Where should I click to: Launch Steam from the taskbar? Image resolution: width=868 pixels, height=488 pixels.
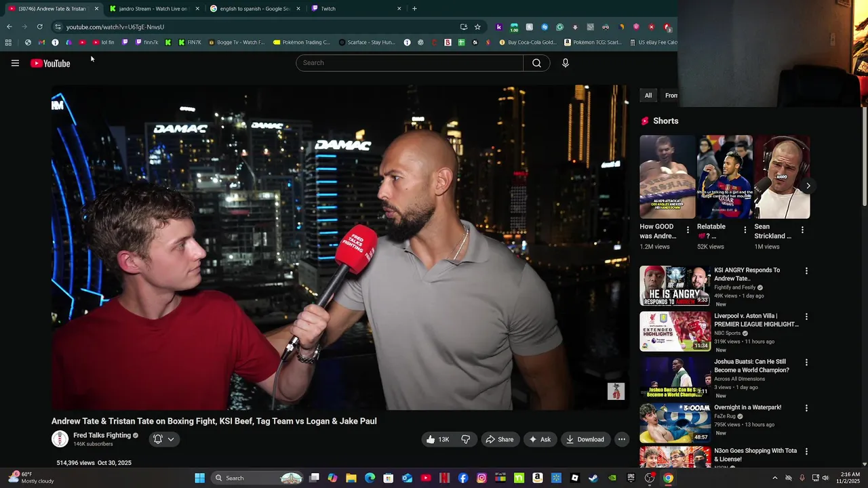(x=593, y=478)
